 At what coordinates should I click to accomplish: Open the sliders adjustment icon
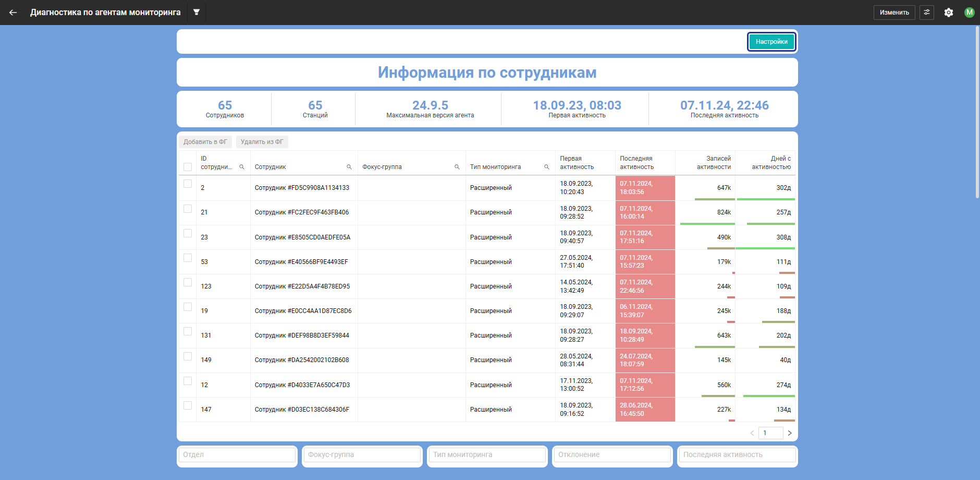[927, 13]
